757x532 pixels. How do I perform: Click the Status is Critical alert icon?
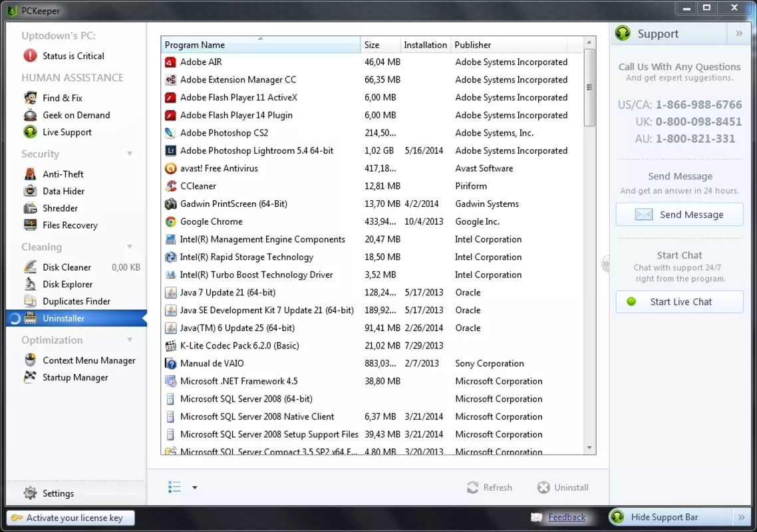[x=30, y=56]
